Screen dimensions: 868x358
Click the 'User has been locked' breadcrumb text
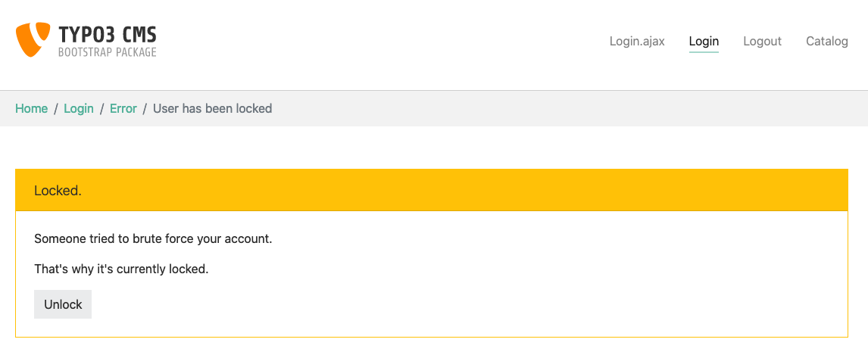212,109
